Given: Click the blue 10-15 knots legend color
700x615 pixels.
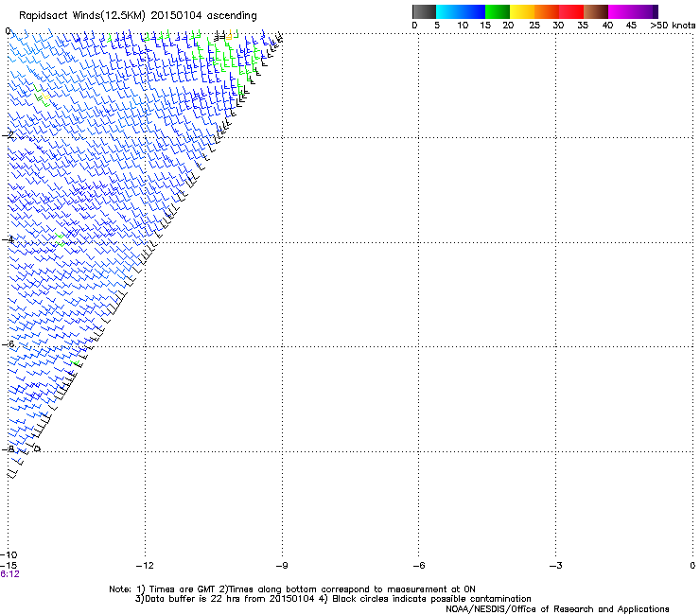Looking at the screenshot, I should point(473,11).
